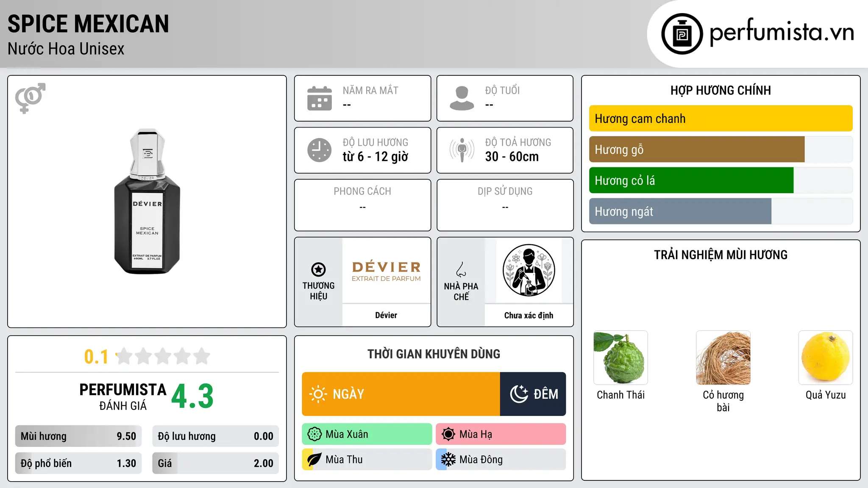Click the unisex gender symbol icon
Image resolution: width=868 pixels, height=488 pixels.
click(x=30, y=98)
